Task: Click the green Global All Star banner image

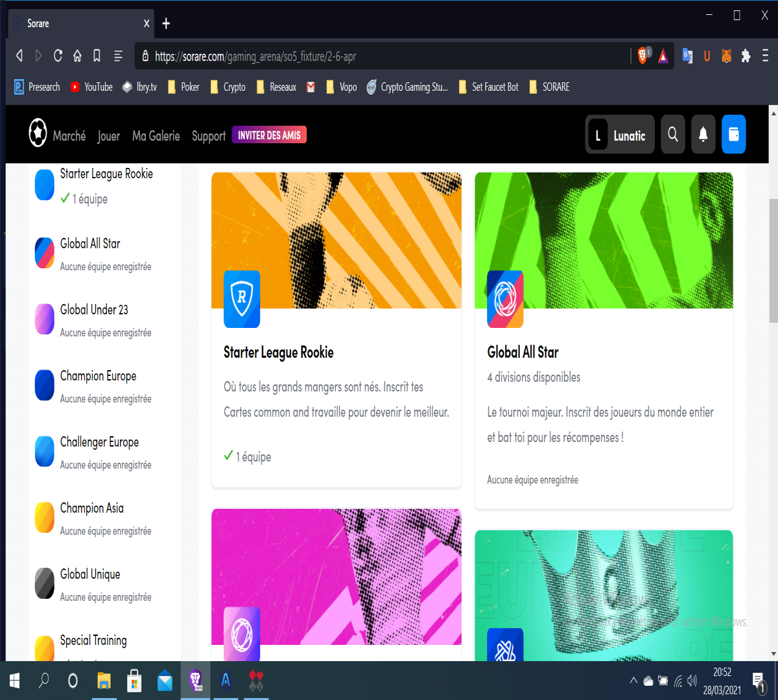Action: [604, 240]
